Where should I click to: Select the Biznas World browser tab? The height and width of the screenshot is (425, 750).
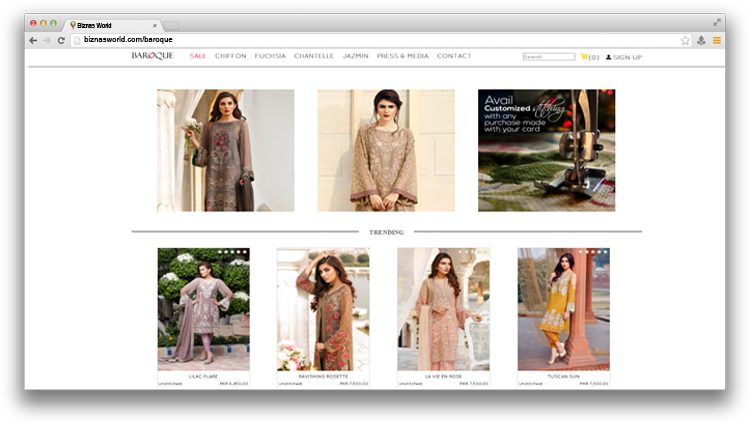click(x=112, y=25)
